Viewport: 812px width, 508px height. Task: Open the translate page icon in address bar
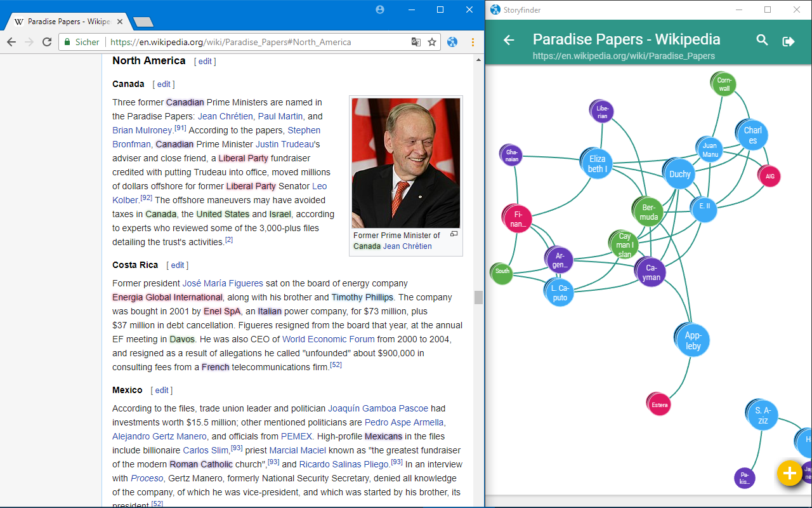pos(416,42)
